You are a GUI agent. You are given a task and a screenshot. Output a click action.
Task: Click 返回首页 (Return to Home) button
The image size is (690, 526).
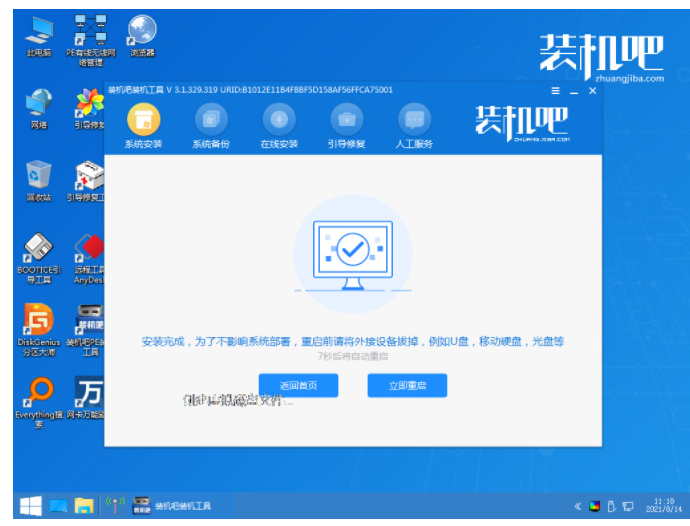coord(298,385)
